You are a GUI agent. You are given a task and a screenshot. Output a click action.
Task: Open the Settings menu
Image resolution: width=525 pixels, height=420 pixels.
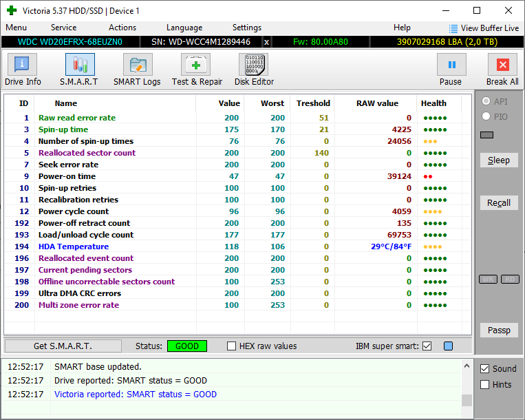click(247, 28)
